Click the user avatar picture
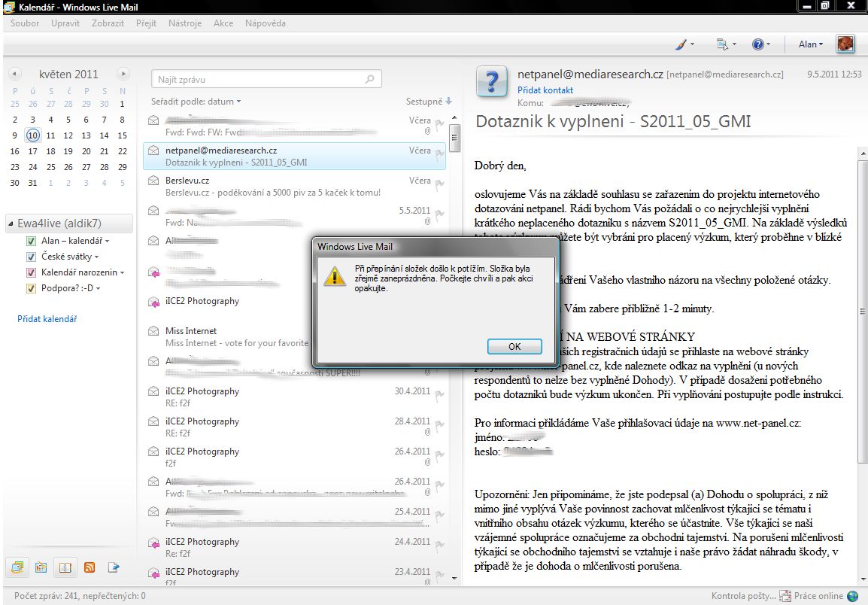Image resolution: width=868 pixels, height=605 pixels. (845, 44)
